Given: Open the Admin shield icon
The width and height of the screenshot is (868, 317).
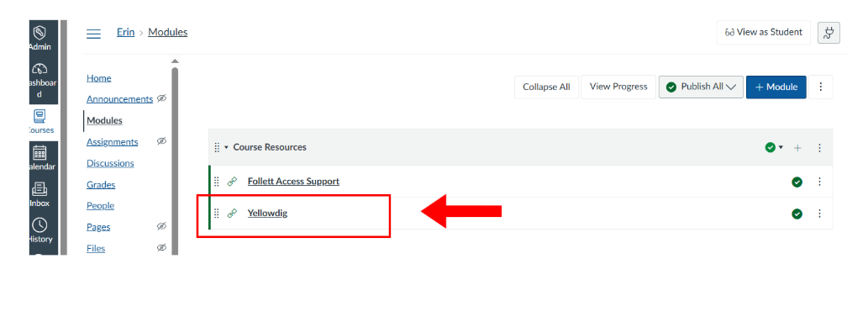Looking at the screenshot, I should (x=39, y=32).
